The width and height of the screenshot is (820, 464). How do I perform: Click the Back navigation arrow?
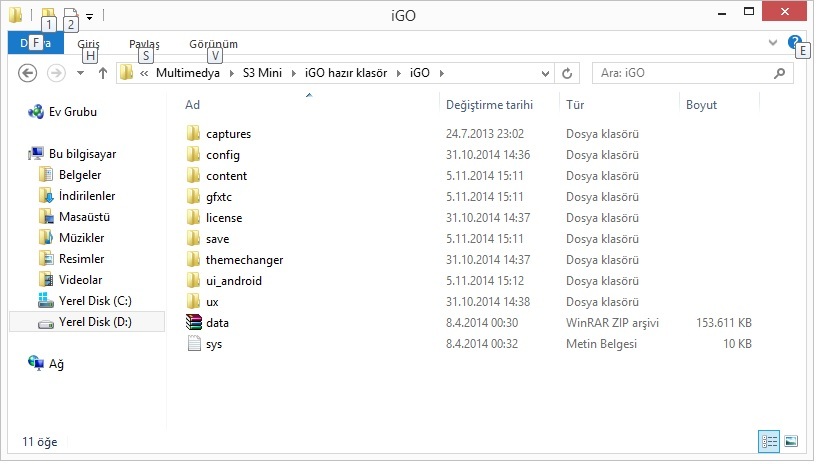click(28, 73)
